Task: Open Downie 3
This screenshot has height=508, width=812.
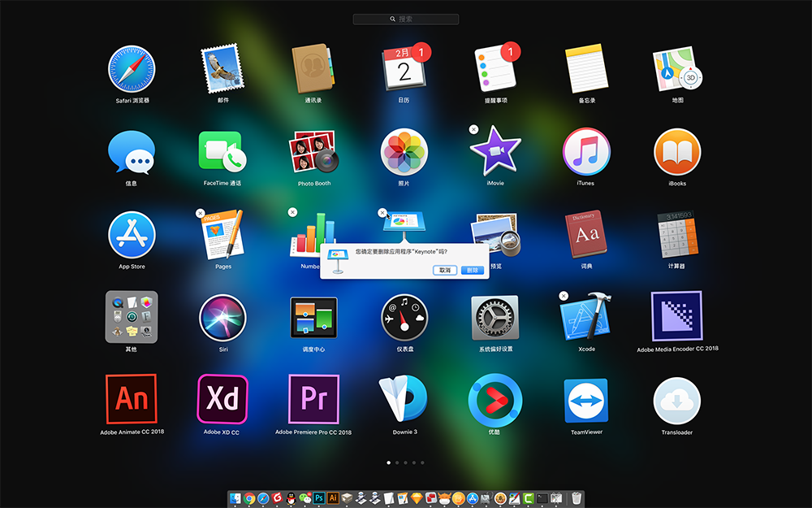Action: [x=404, y=399]
